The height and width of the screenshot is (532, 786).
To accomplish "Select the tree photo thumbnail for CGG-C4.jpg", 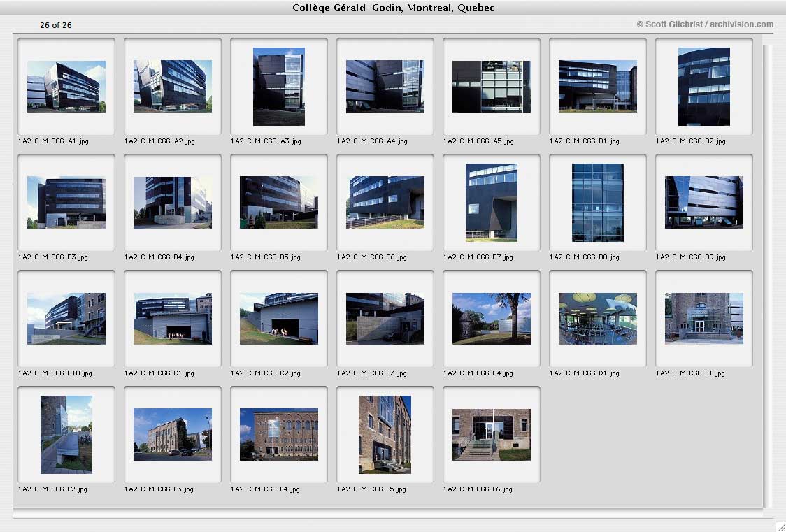I will click(491, 319).
